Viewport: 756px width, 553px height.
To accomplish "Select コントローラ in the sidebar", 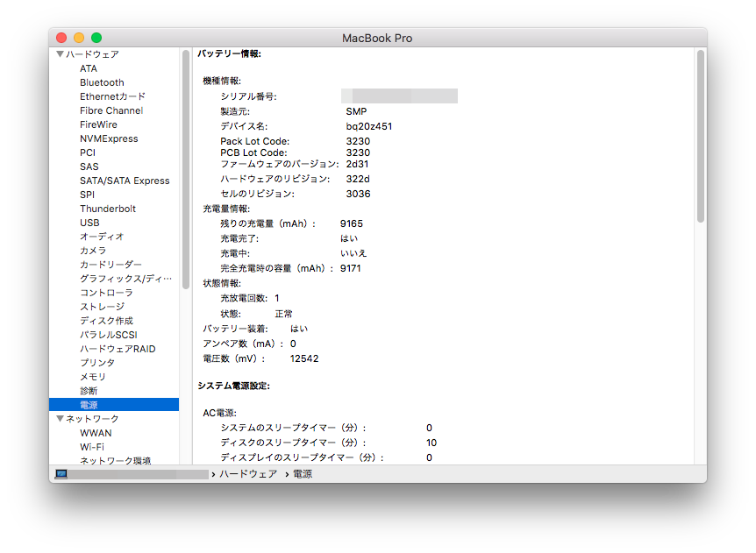I will [x=106, y=292].
